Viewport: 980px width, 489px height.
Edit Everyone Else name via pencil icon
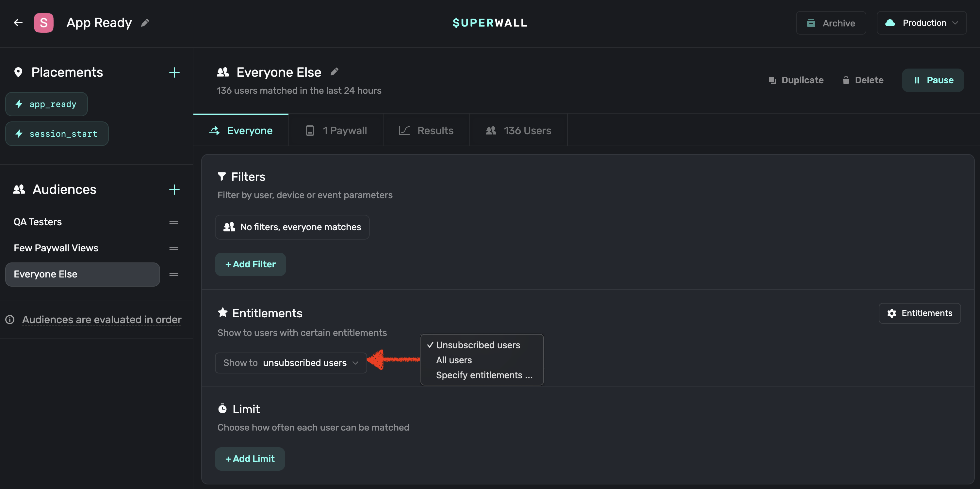click(x=335, y=71)
